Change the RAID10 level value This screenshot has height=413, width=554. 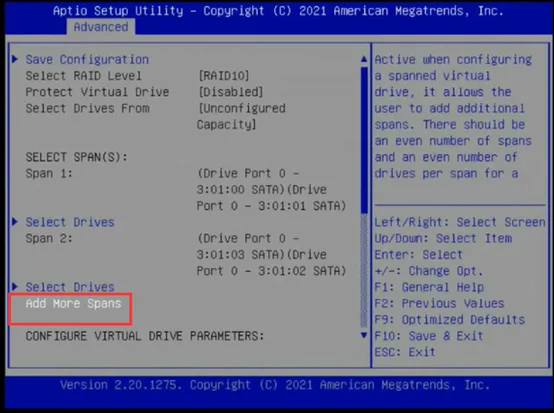point(224,76)
